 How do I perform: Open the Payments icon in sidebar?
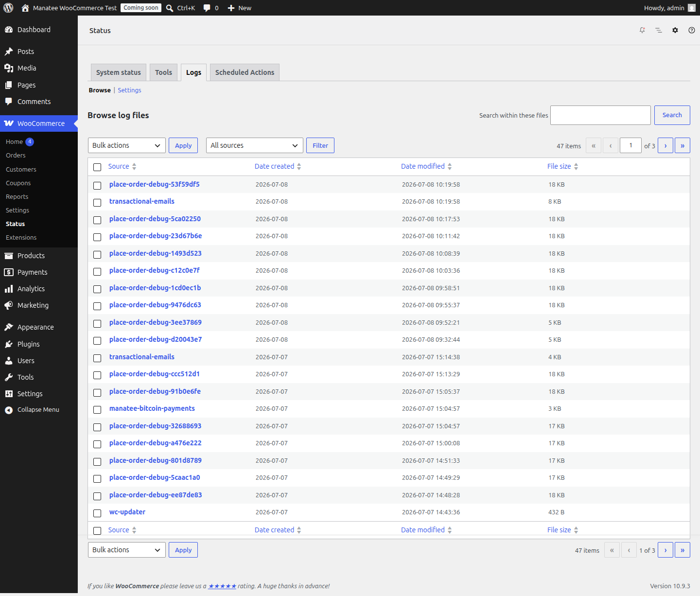(x=9, y=272)
